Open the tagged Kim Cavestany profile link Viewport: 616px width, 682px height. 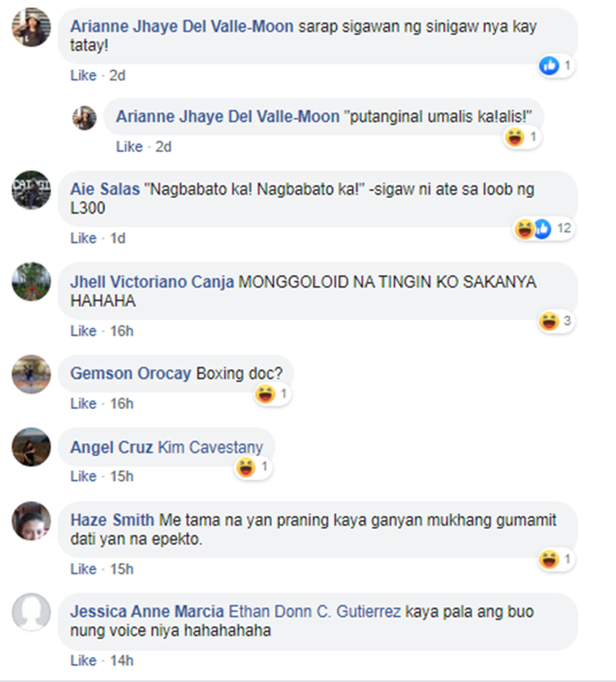[210, 448]
